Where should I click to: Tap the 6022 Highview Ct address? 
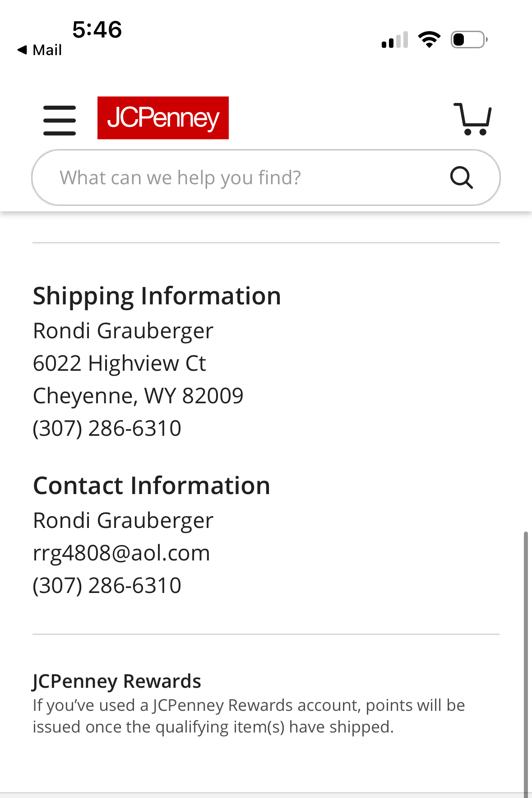(x=120, y=363)
